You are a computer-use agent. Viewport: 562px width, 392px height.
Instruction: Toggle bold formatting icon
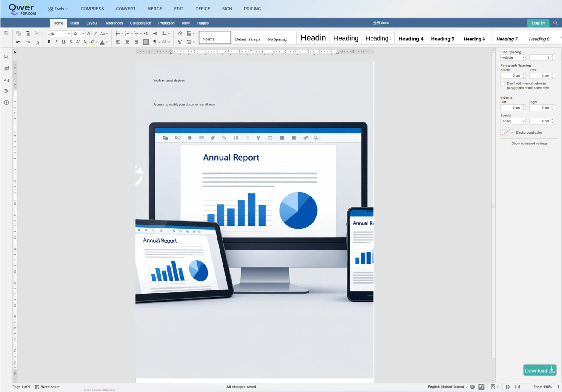click(49, 42)
